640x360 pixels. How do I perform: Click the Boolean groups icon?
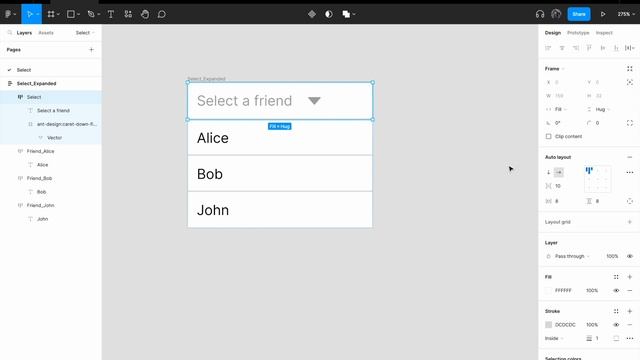[x=346, y=14]
